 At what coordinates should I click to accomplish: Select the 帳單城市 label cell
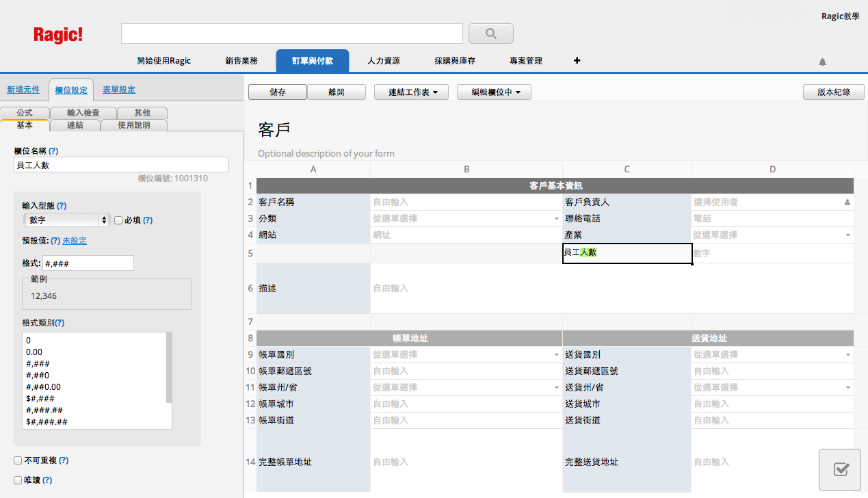[x=313, y=404]
